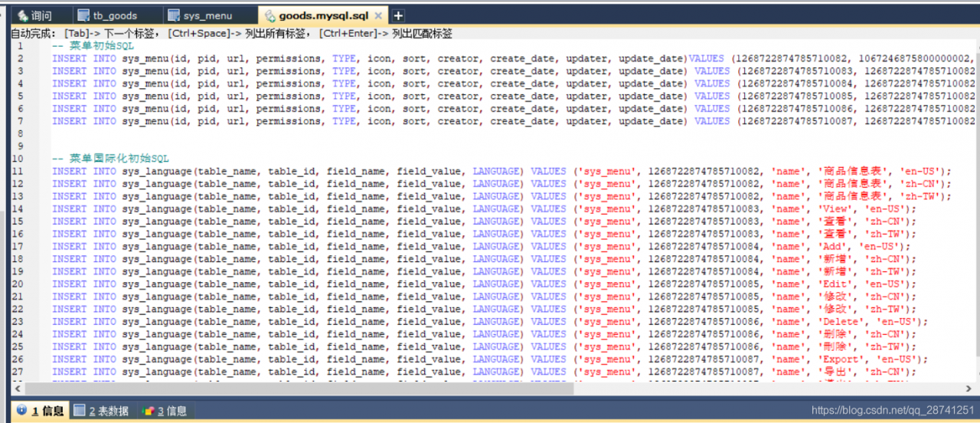Select the 2 表数据 result tab
Viewport: 980px width, 423px height.
pyautogui.click(x=101, y=411)
